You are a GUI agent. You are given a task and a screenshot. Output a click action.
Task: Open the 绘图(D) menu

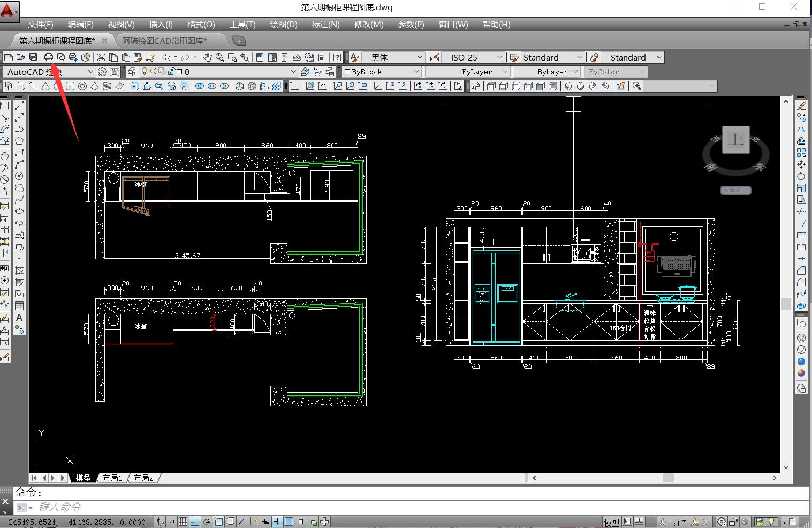(284, 25)
